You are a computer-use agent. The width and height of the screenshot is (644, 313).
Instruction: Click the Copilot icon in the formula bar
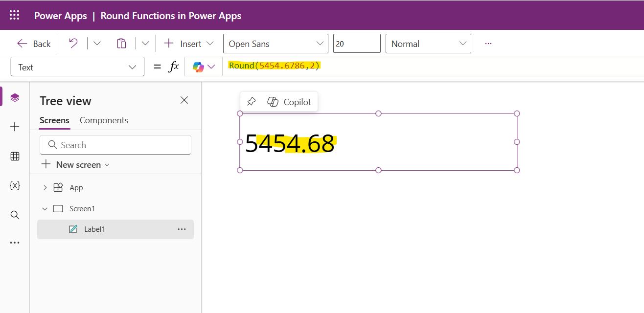click(198, 66)
